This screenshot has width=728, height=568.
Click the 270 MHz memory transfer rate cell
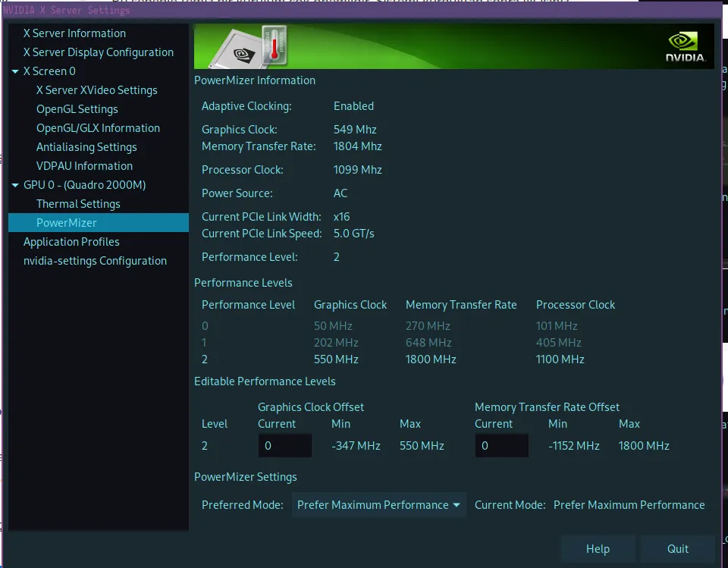coord(428,326)
